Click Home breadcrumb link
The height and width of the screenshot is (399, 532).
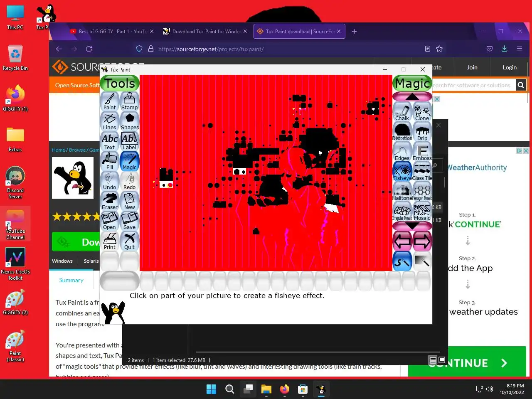pos(58,150)
